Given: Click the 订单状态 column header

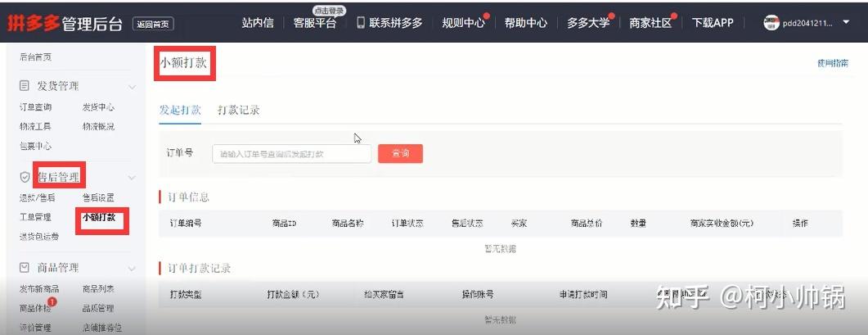Looking at the screenshot, I should tap(407, 224).
